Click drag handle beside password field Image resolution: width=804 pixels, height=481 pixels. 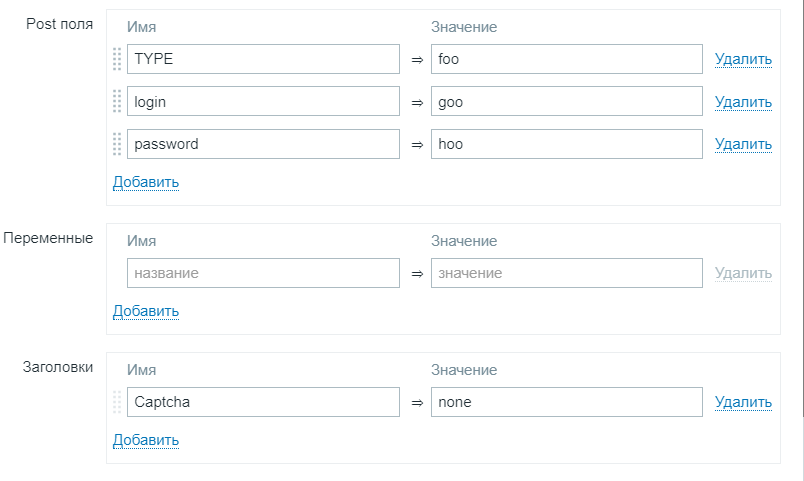[117, 144]
